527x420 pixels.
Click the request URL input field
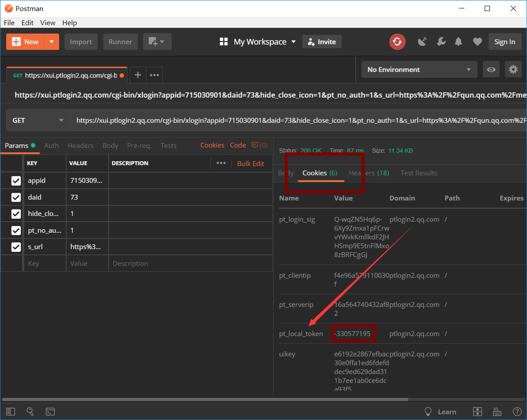(298, 121)
